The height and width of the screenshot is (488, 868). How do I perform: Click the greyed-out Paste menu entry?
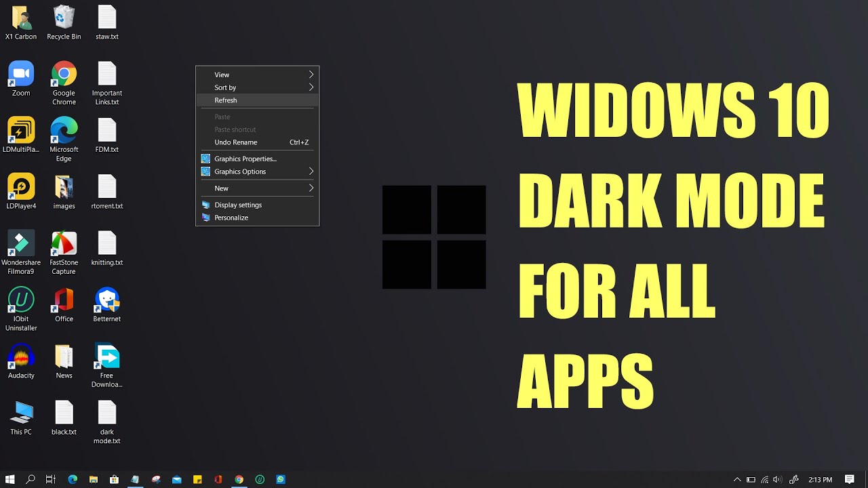coord(257,117)
